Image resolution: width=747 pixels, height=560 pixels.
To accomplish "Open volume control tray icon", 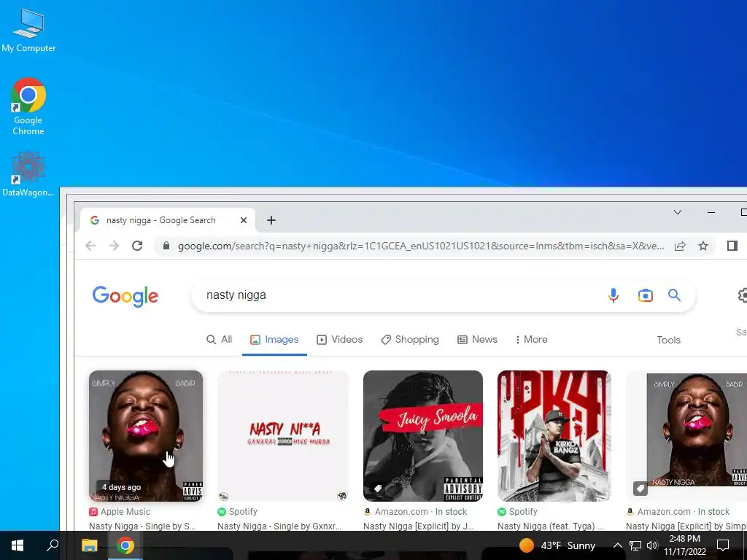I will tap(652, 545).
